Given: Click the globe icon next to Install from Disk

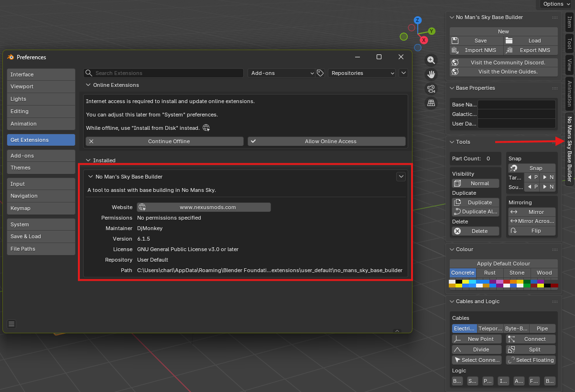Looking at the screenshot, I should [x=206, y=128].
